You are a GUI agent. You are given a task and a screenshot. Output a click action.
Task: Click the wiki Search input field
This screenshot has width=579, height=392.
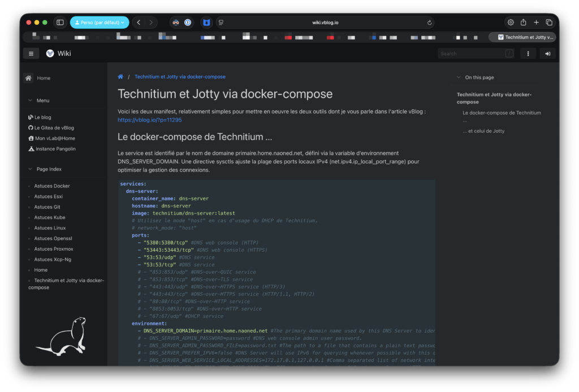[472, 54]
